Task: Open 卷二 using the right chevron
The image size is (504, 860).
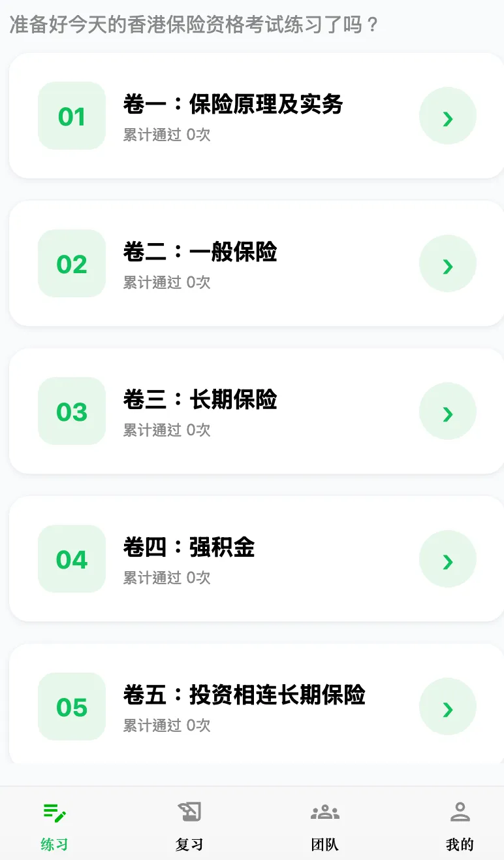Action: click(448, 263)
